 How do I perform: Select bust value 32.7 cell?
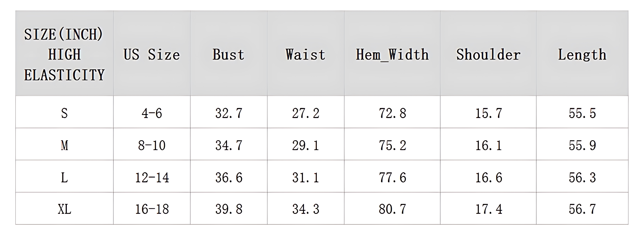point(229,112)
